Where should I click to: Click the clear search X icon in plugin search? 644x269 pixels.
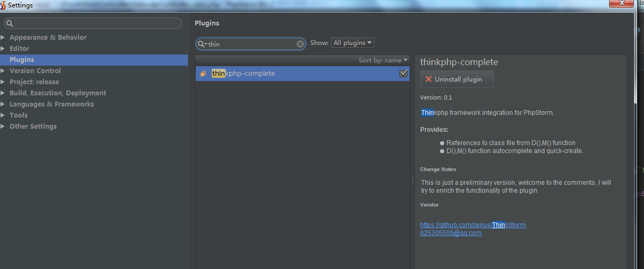(x=300, y=44)
